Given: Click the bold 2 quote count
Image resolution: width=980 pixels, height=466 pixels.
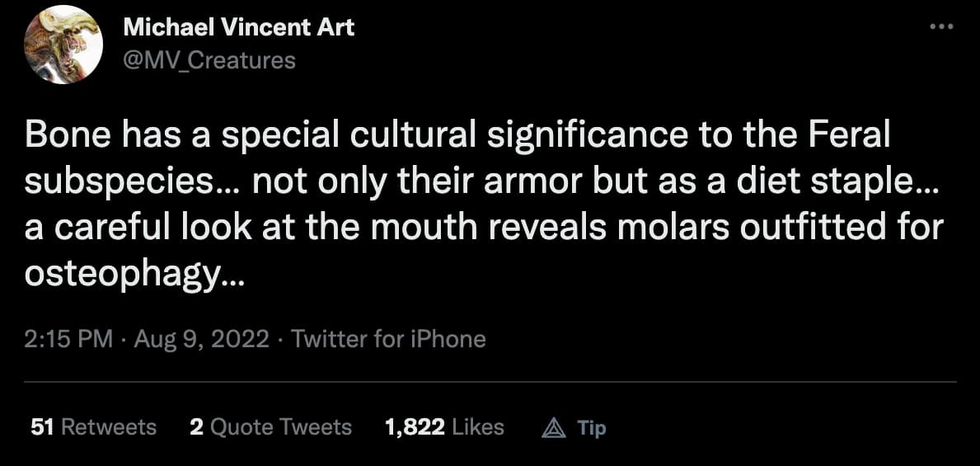Looking at the screenshot, I should coord(195,427).
